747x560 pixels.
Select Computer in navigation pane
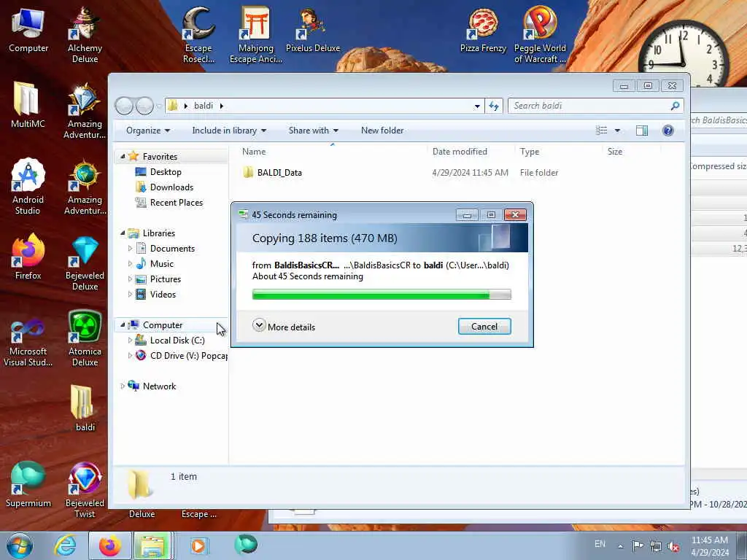(163, 324)
